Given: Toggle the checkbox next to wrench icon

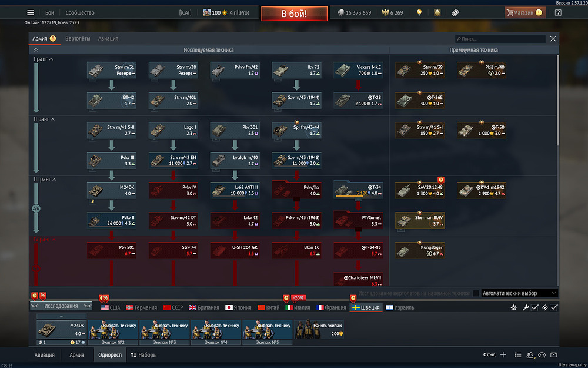Looking at the screenshot, I should [534, 307].
